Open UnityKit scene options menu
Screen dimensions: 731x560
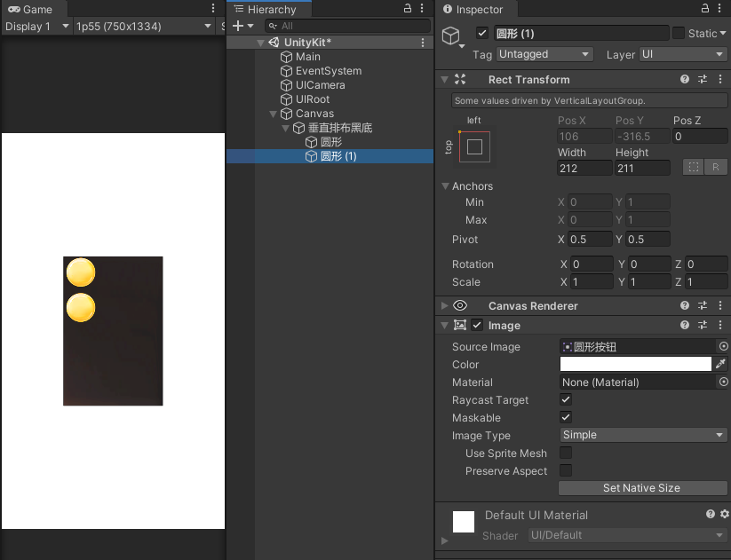pos(423,43)
